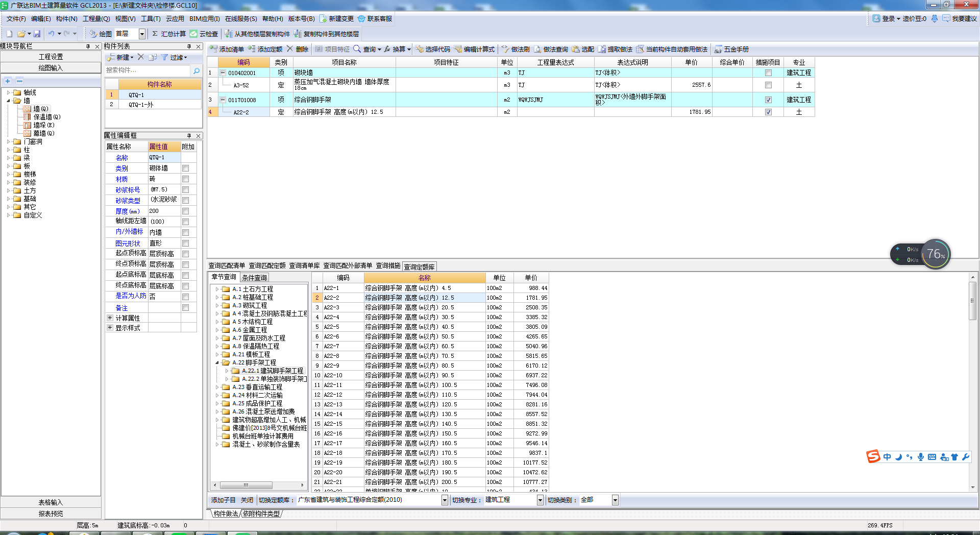Click the expand-all plus icon in the navigation panel
980x535 pixels.
[x=8, y=81]
